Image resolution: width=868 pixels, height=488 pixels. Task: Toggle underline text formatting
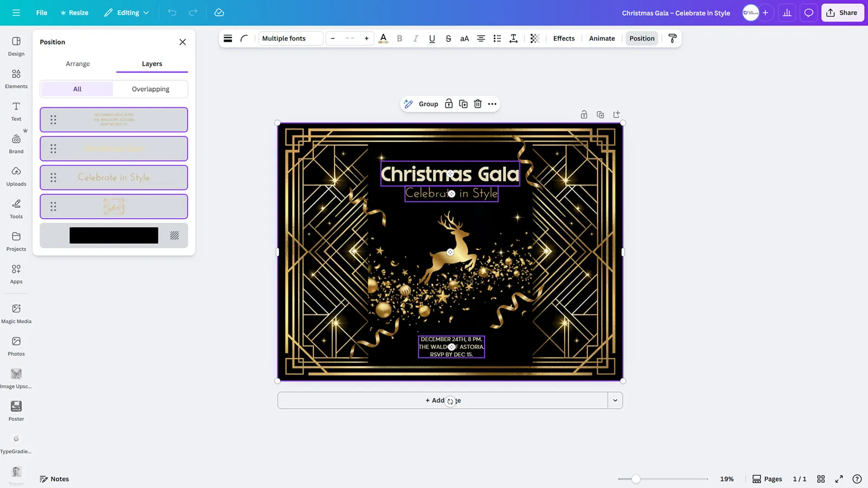432,38
